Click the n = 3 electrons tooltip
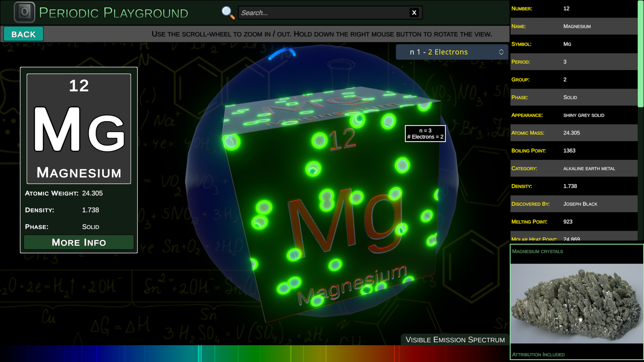 (x=425, y=134)
